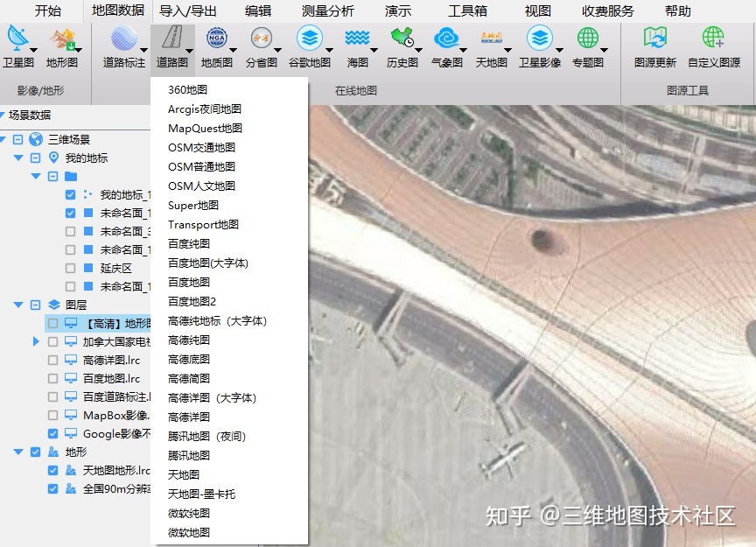Collapse the 图层 layers tree node

point(18,305)
